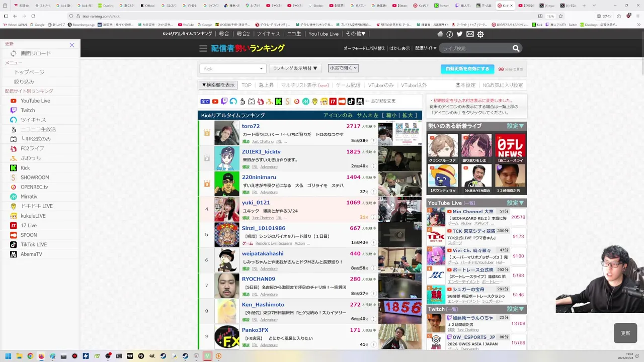Filter by the green Kick icon in filter row

(x=278, y=102)
